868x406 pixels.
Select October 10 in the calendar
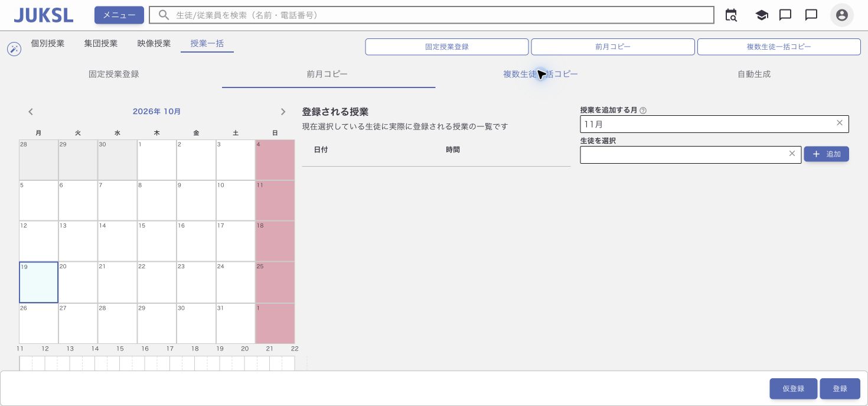point(236,201)
